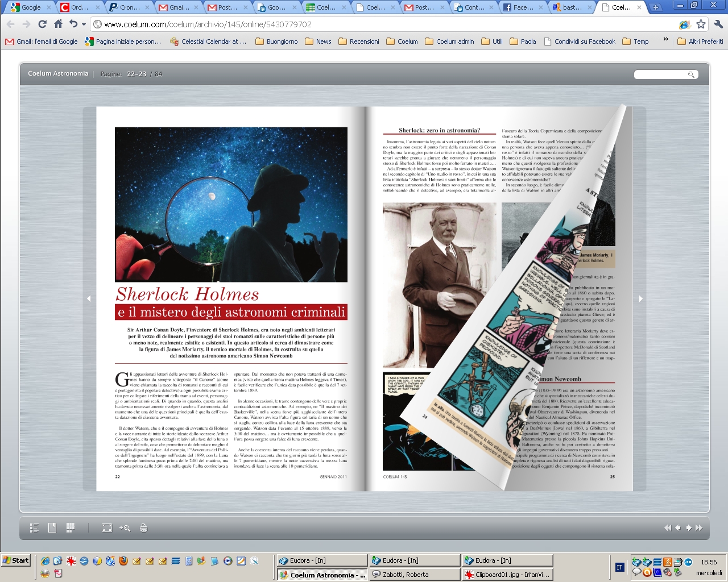The image size is (728, 582).
Task: Activate the zoom-in magnifier tool
Action: [125, 528]
